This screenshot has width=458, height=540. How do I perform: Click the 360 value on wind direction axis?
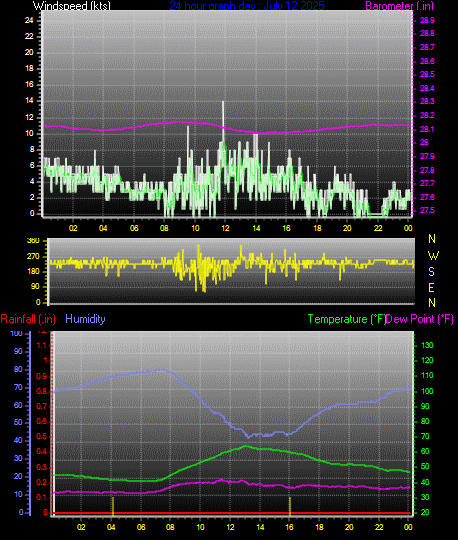click(33, 240)
